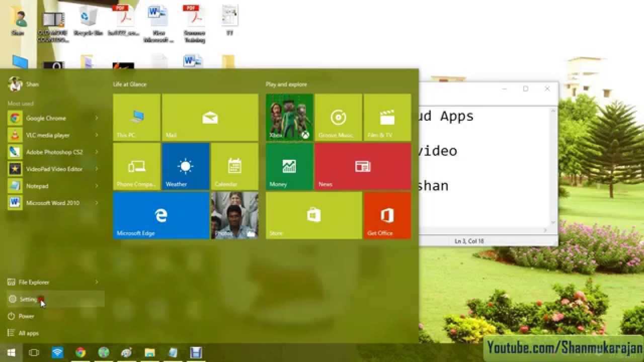Click the Windows Start button
The width and height of the screenshot is (644, 362).
(x=11, y=352)
